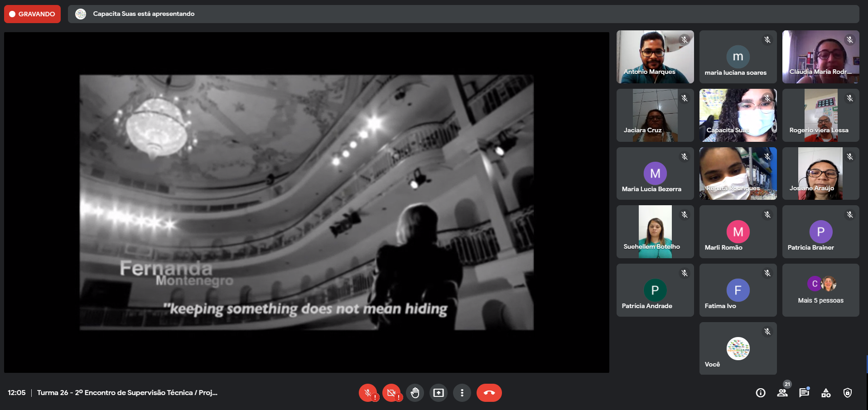Click the Capacita Suas presenter avatar icon
Viewport: 868px width, 410px height.
81,14
